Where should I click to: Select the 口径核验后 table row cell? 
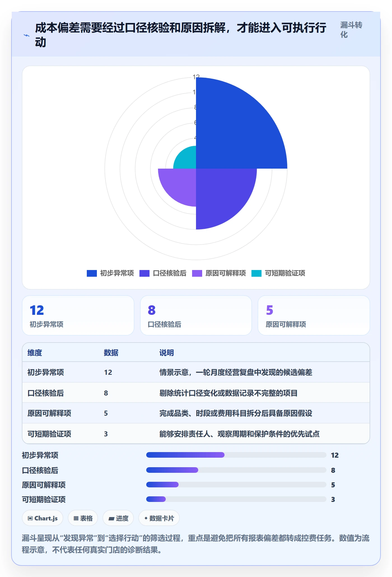(x=46, y=393)
